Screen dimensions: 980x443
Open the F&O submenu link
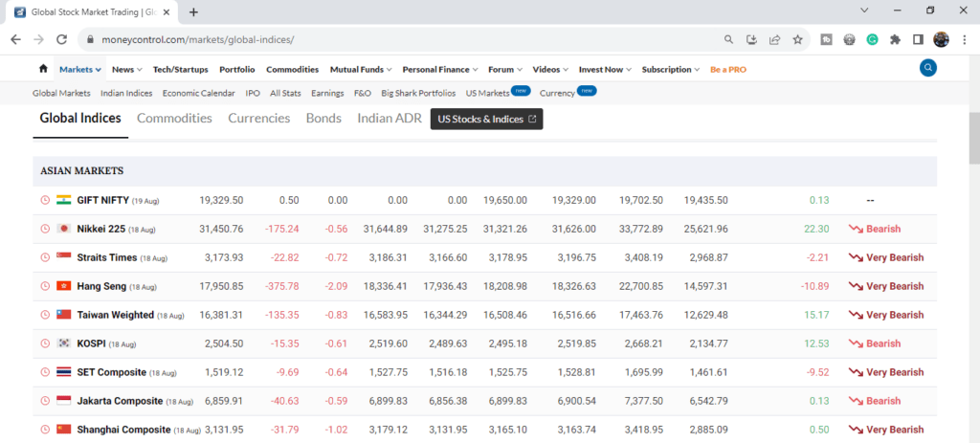tap(363, 93)
